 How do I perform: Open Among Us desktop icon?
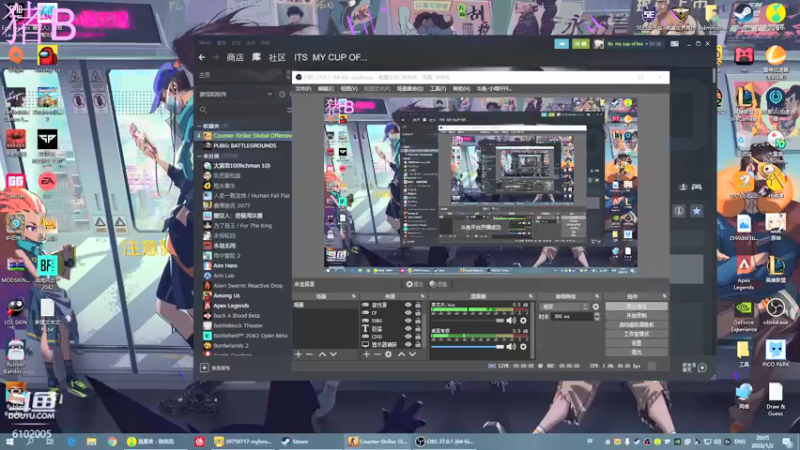47,59
